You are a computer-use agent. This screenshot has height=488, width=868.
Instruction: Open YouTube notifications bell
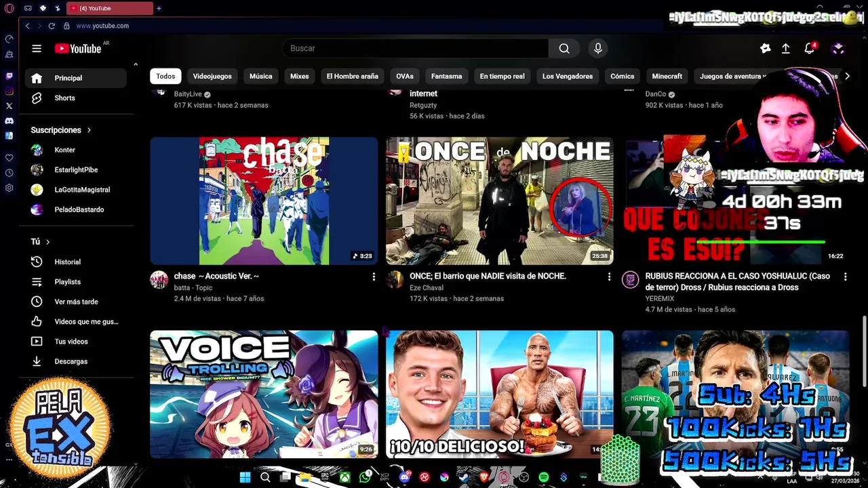tap(810, 48)
